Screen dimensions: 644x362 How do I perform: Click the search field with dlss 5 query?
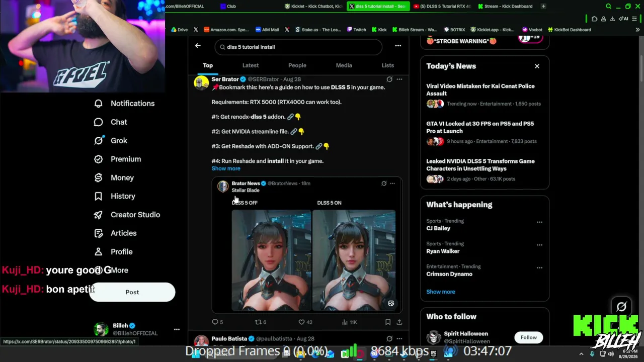(298, 47)
